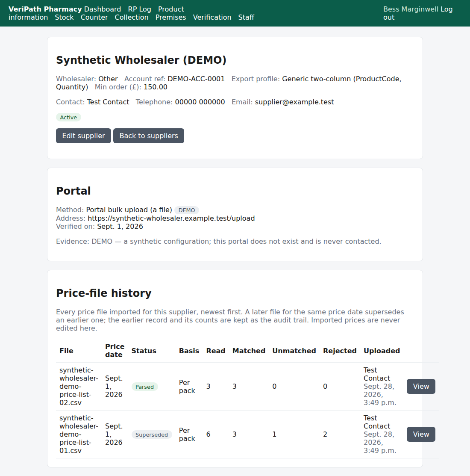Log out of the account
This screenshot has width=470, height=476.
[x=418, y=13]
